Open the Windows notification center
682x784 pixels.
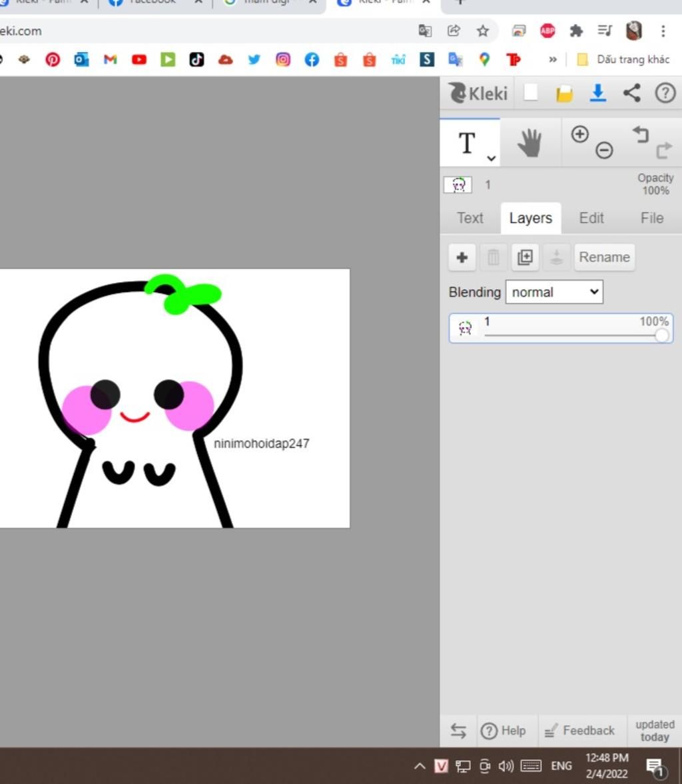655,767
